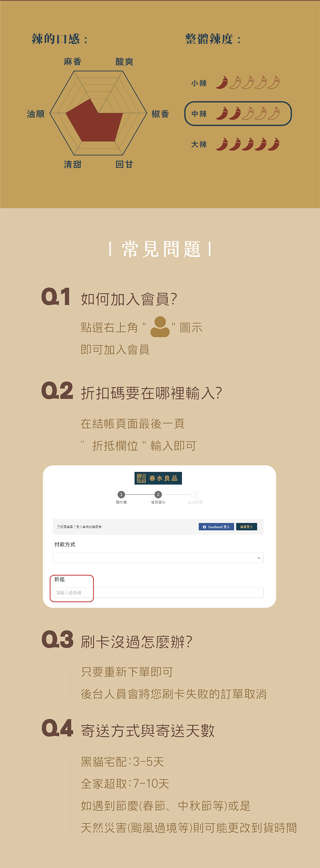This screenshot has height=868, width=320.
Task: Click the 會員登入 button
Action: (247, 527)
